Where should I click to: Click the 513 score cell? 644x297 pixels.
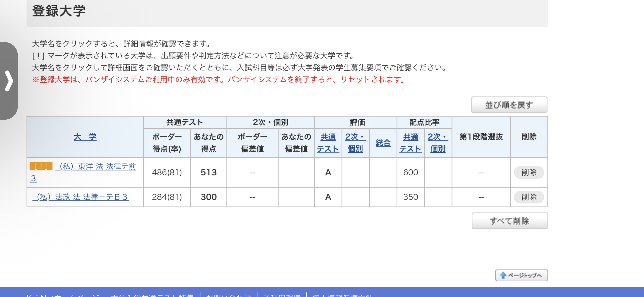[x=209, y=172]
